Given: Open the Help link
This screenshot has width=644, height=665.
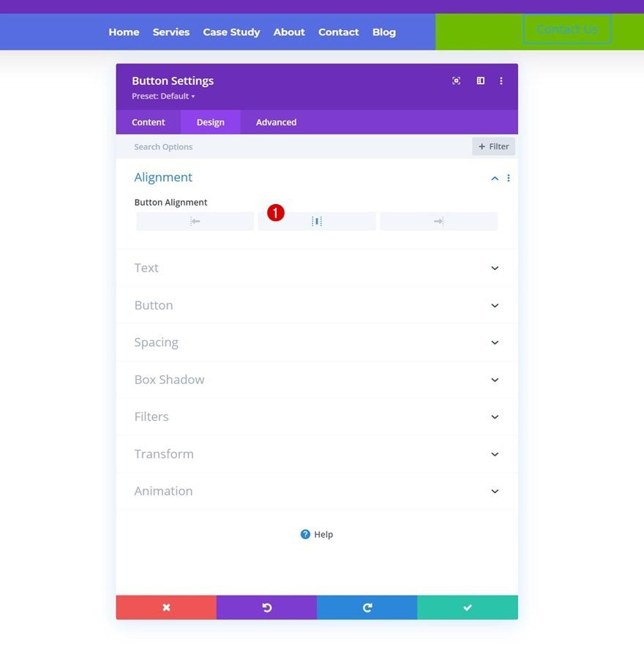Looking at the screenshot, I should click(317, 535).
